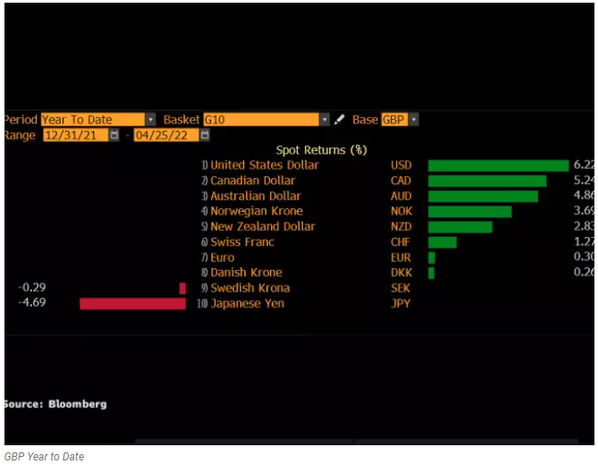Expand the Base GBP dropdown arrow
Viewport: 598px width, 464px height.
pos(413,120)
